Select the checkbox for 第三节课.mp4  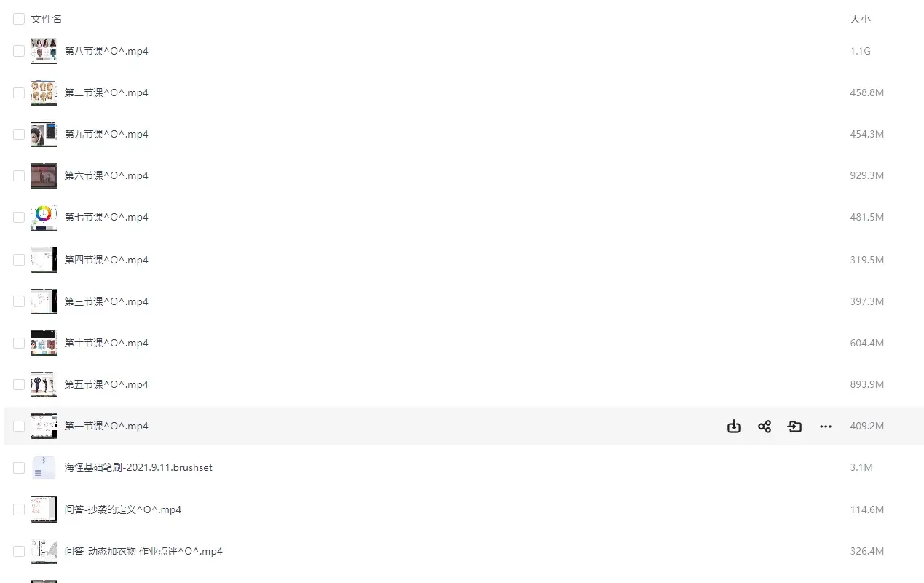pyautogui.click(x=19, y=301)
